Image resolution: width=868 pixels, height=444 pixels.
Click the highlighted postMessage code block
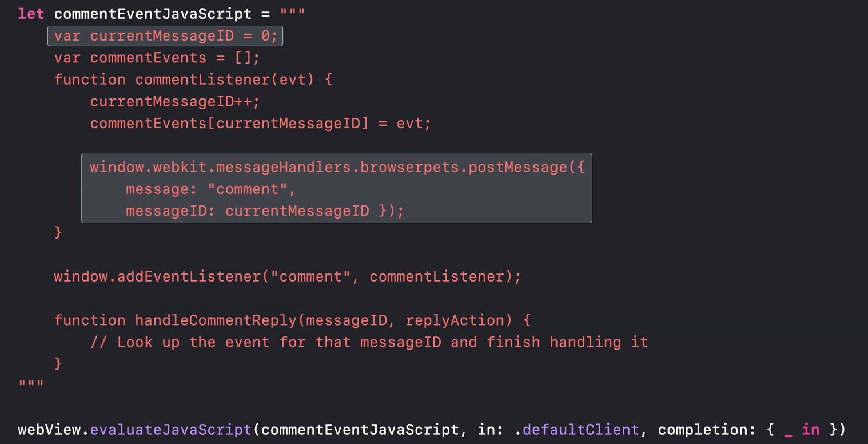(x=336, y=188)
